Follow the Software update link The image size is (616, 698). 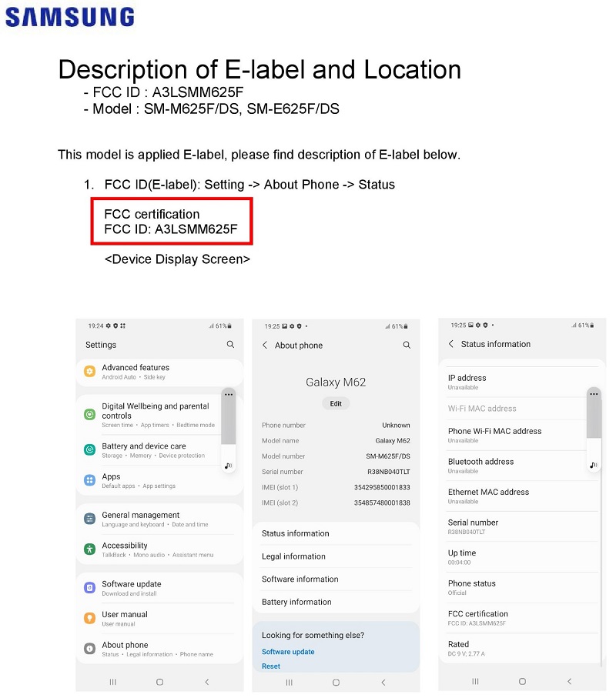288,652
